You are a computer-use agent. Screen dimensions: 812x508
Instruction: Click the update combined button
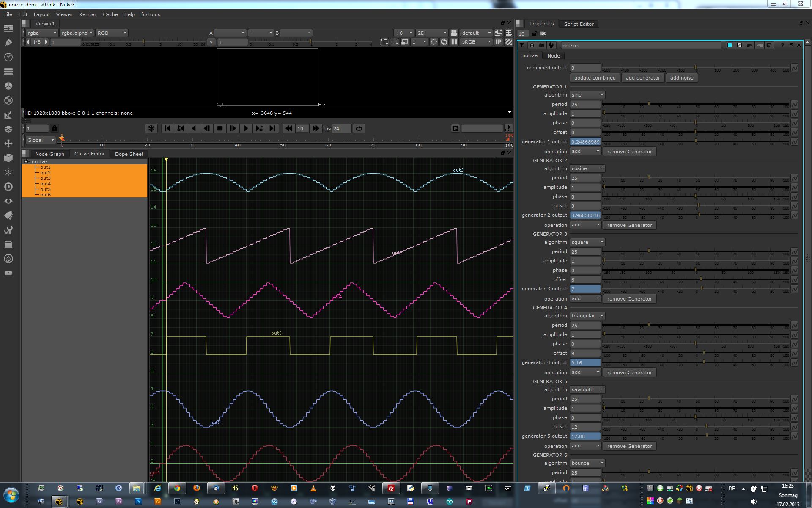(595, 78)
